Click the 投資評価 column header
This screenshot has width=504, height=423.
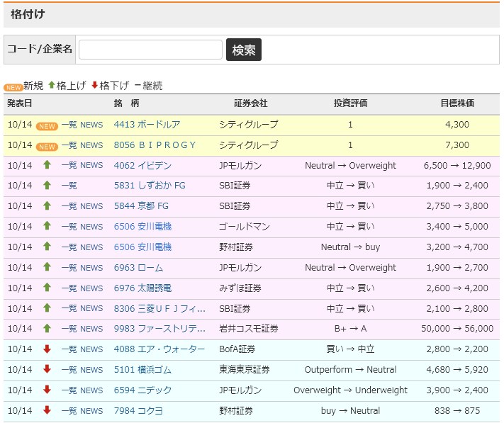click(350, 103)
